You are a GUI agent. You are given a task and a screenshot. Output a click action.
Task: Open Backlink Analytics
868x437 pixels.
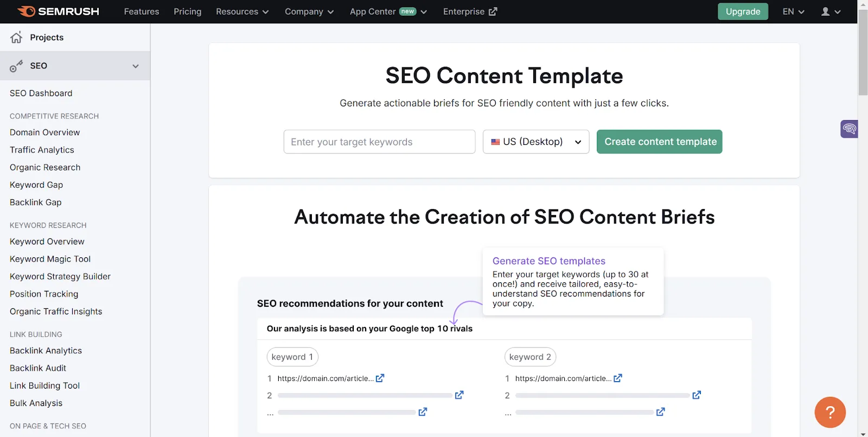click(46, 351)
